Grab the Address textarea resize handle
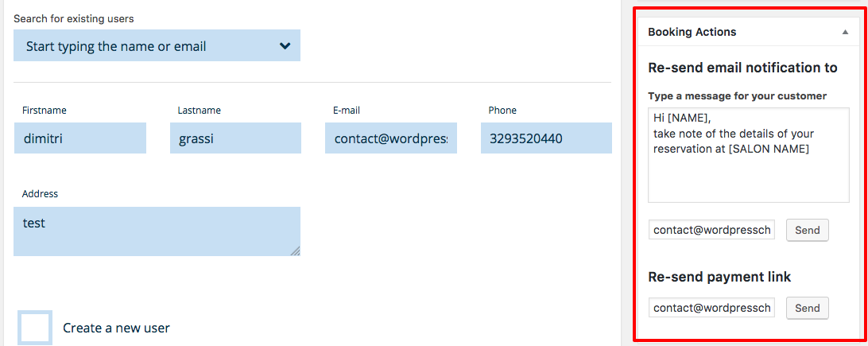Screen dimensions: 868x346 click(296, 251)
